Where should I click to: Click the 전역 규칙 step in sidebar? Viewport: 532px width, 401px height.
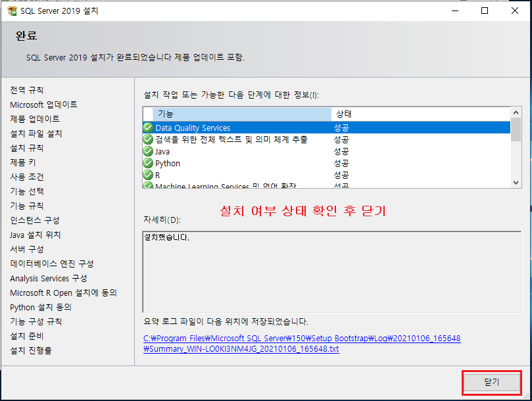click(x=27, y=90)
